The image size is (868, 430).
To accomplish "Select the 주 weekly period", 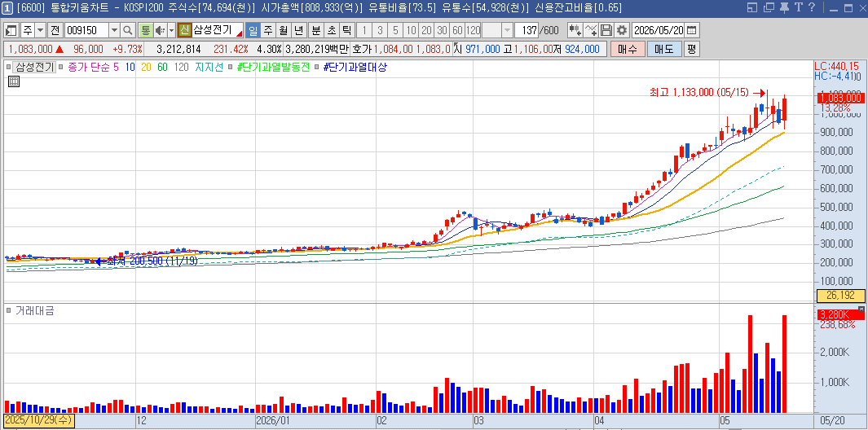I will click(268, 30).
